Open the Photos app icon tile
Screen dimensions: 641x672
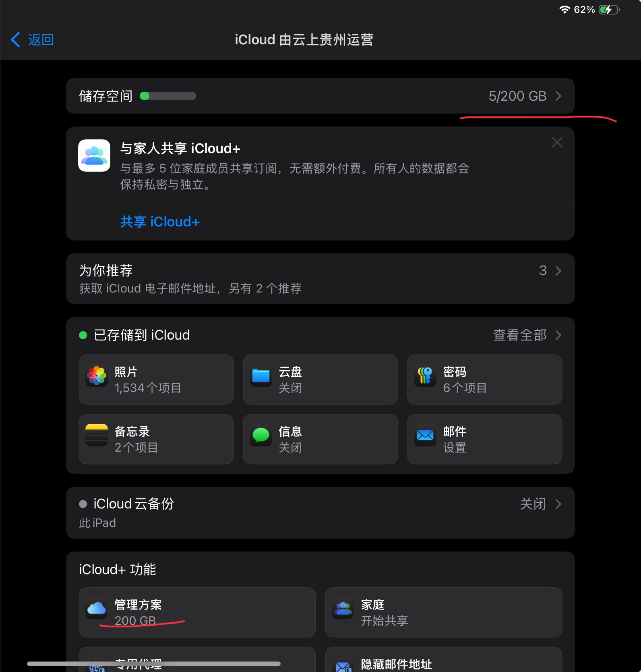pyautogui.click(x=97, y=375)
